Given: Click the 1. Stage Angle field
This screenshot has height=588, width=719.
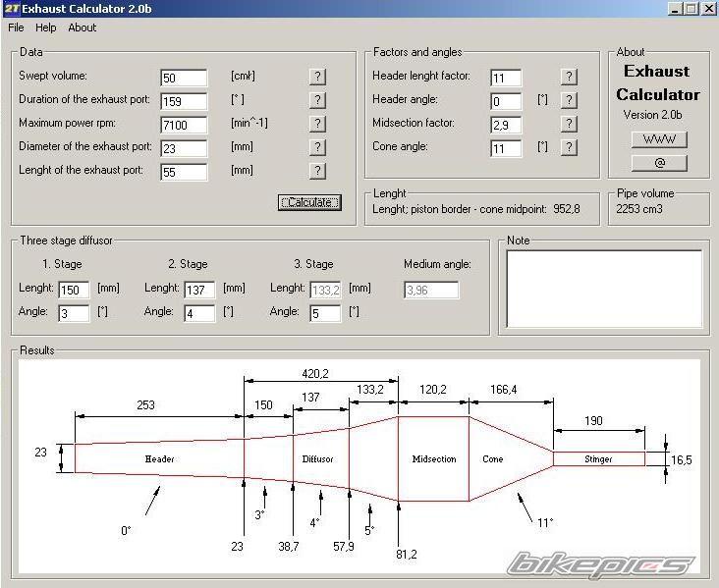Looking at the screenshot, I should click(74, 313).
